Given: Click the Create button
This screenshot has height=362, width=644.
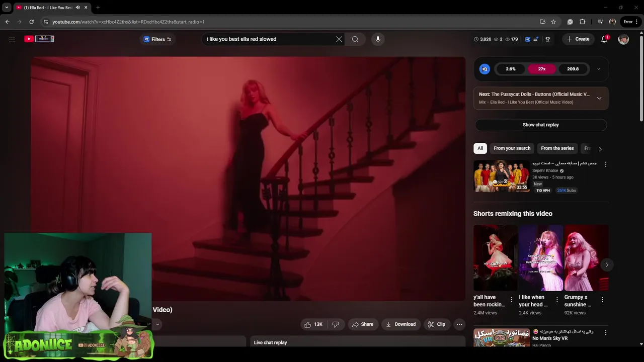Looking at the screenshot, I should (578, 39).
